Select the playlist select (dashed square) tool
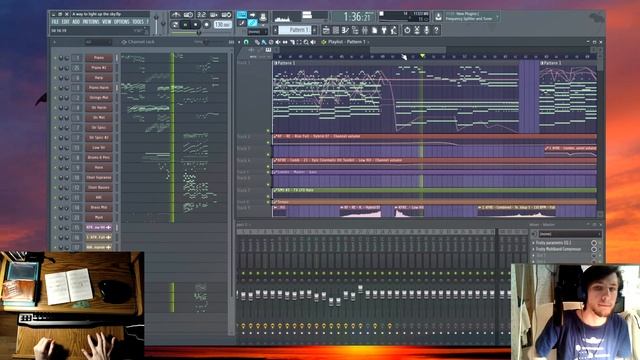The width and height of the screenshot is (640, 360). coord(299,42)
